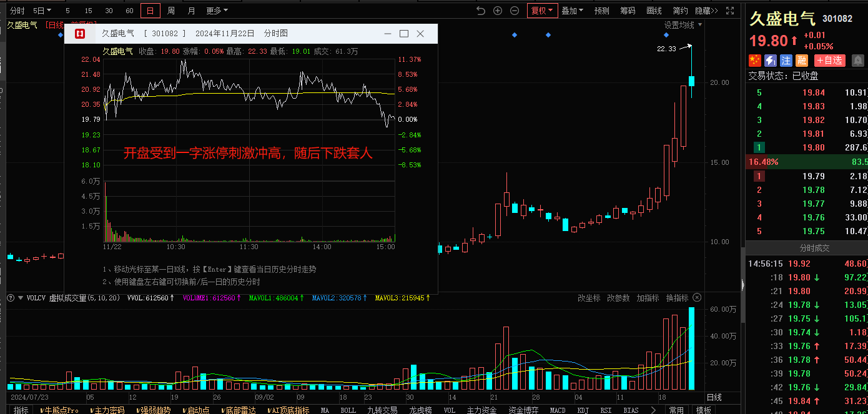This screenshot has width=868, height=414.
Task: Select the 启动点 indicator
Action: [x=195, y=410]
